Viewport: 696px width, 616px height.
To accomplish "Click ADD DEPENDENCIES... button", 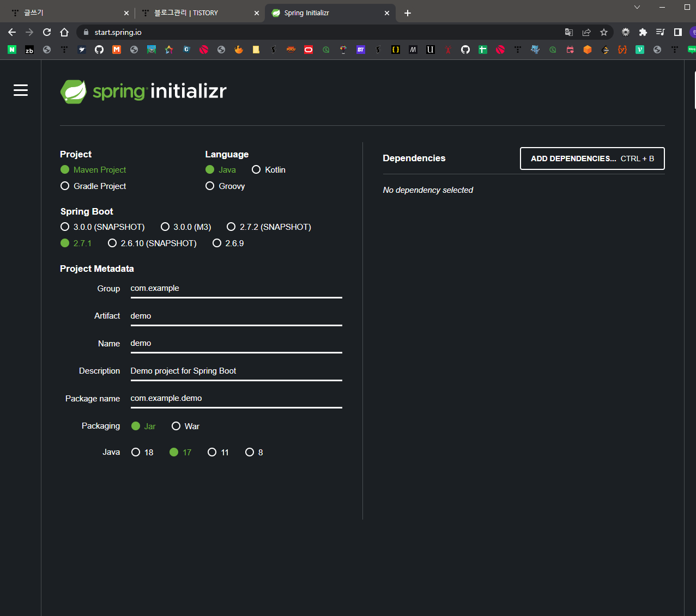I will pyautogui.click(x=592, y=158).
